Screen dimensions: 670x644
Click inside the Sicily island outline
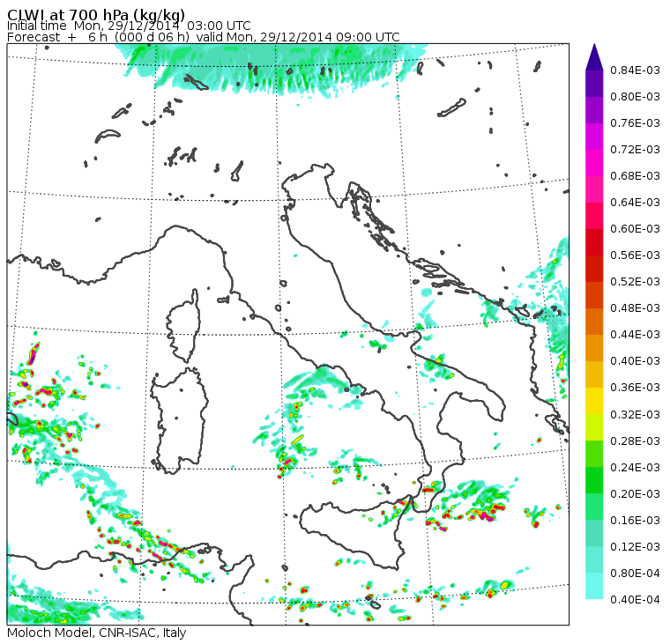coord(354,534)
